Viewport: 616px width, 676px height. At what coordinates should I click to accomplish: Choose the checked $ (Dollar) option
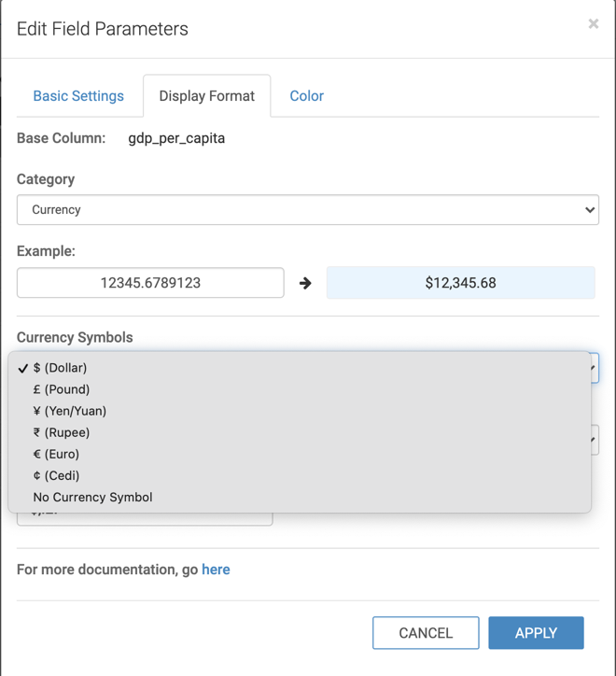60,368
